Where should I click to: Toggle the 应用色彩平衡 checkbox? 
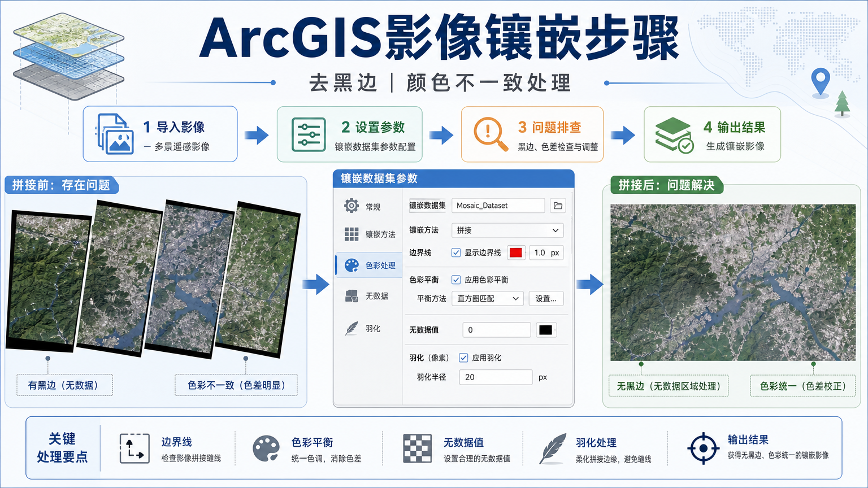point(456,280)
